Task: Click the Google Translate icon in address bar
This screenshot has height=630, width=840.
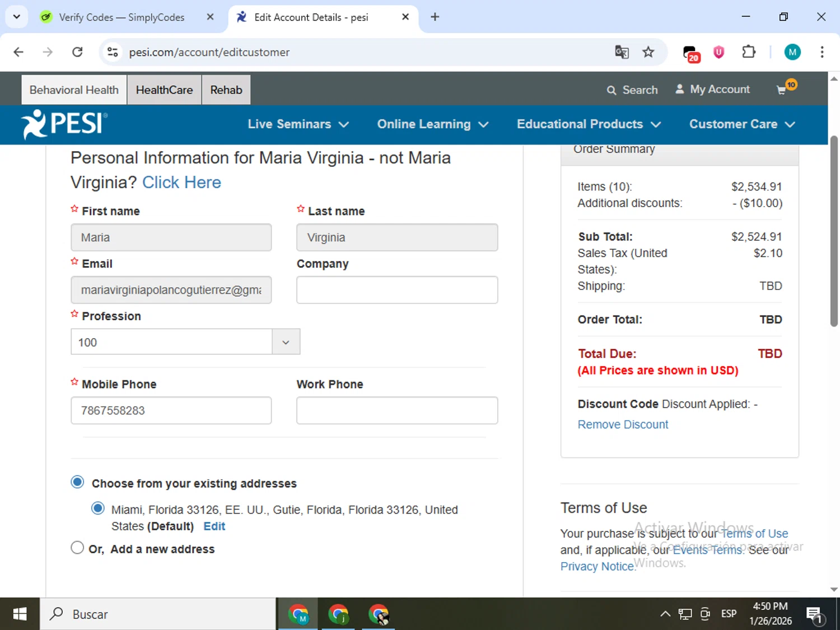Action: pos(622,52)
